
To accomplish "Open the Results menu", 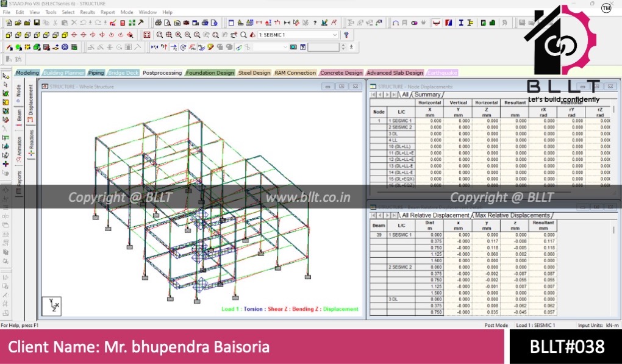I will 87,12.
